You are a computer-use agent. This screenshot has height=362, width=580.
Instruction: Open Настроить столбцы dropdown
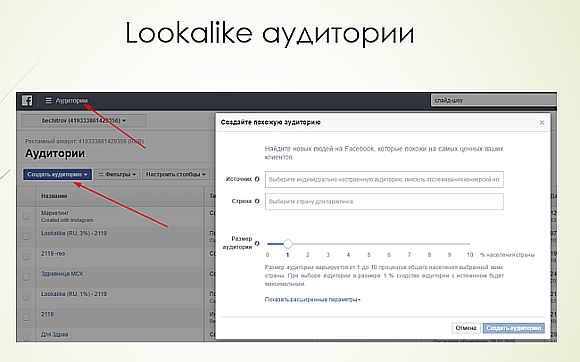click(x=176, y=174)
